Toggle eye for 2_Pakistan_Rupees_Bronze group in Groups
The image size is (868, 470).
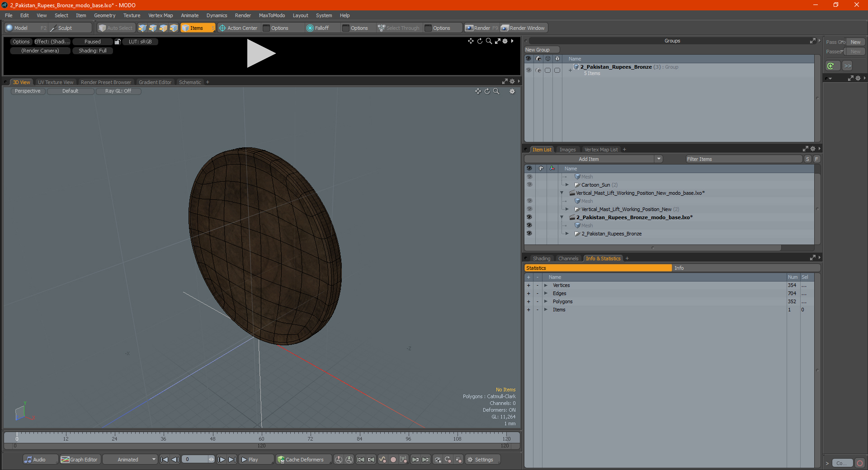528,70
